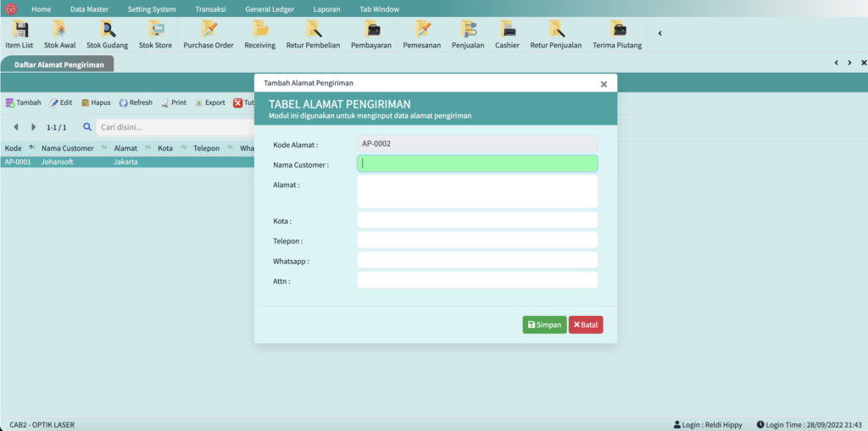Select the Whatsapp input field
Image resolution: width=868 pixels, height=431 pixels.
pos(477,260)
